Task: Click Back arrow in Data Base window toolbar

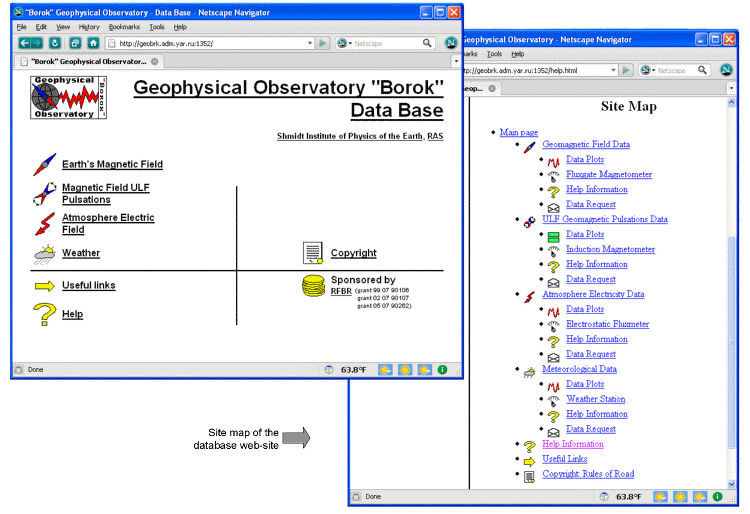Action: click(25, 43)
